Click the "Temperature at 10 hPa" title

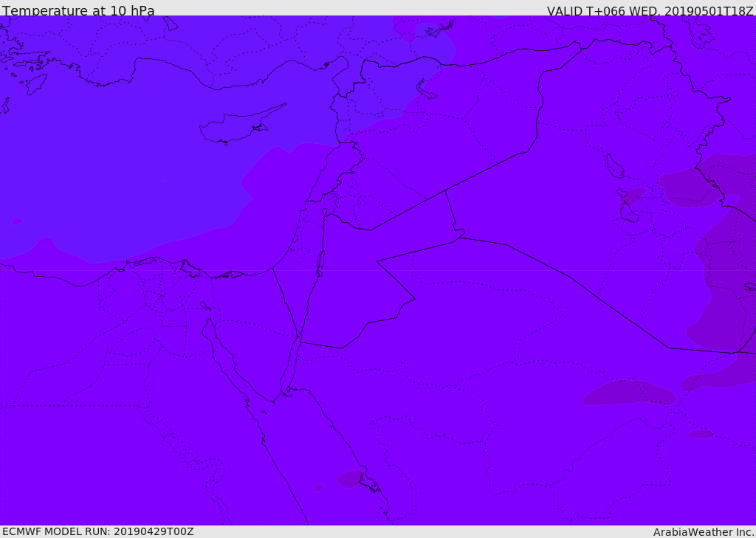(x=78, y=10)
